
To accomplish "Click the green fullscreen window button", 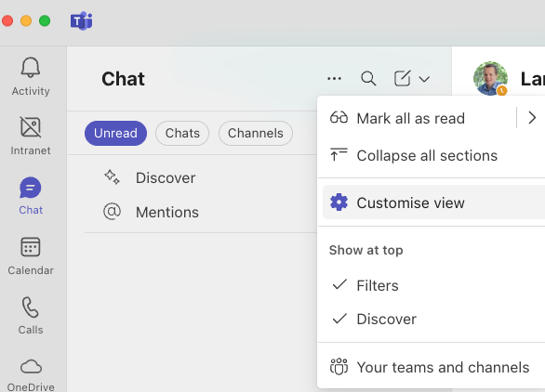I will pos(45,20).
